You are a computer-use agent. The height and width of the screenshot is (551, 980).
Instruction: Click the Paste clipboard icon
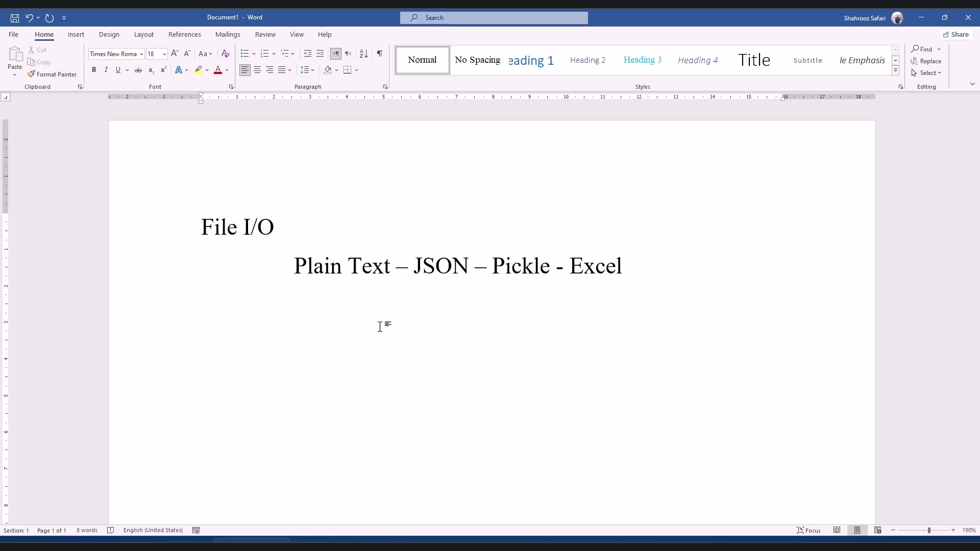pos(15,54)
